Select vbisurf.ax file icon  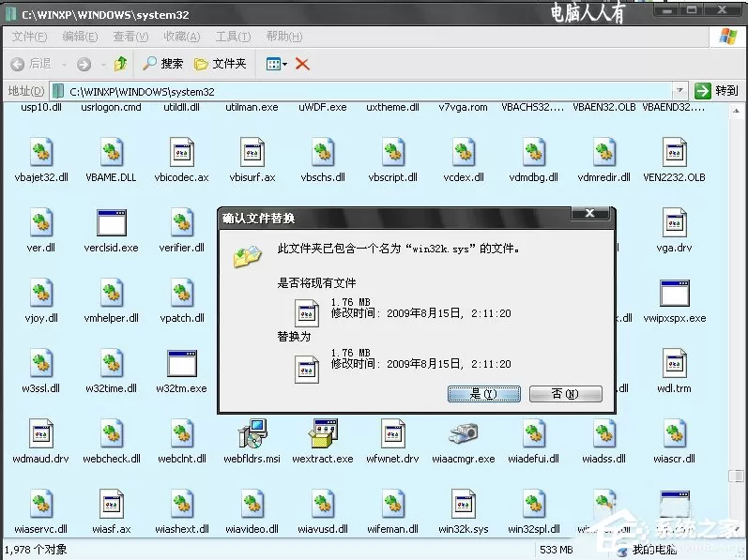252,153
